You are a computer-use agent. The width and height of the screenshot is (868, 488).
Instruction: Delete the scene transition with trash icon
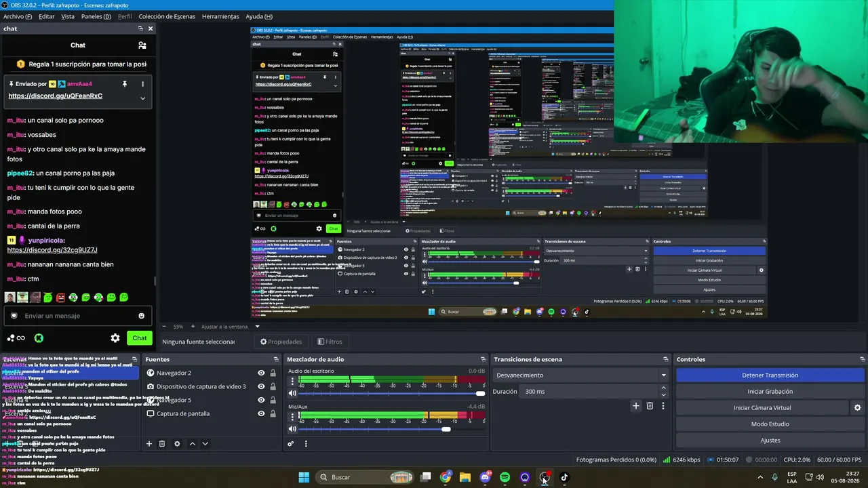650,406
